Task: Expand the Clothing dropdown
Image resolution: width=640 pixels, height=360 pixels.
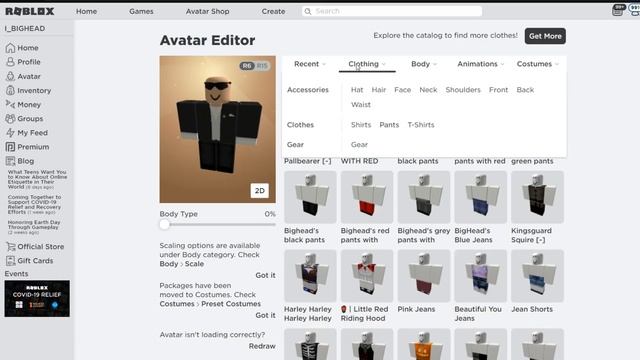Action: [x=367, y=64]
